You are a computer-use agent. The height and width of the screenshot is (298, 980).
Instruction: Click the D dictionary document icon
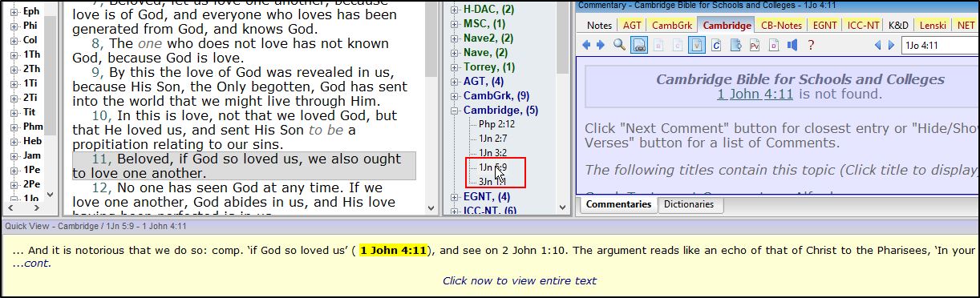coord(773,45)
